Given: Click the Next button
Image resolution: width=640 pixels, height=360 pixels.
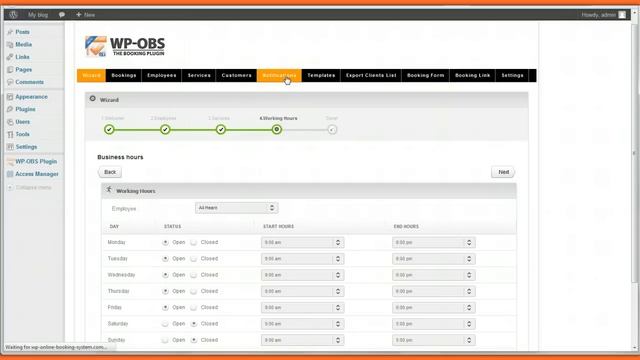Looking at the screenshot, I should 503,172.
